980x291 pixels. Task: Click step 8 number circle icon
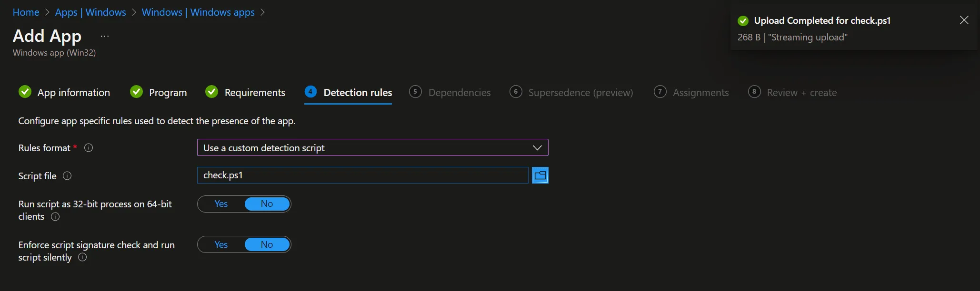click(754, 92)
